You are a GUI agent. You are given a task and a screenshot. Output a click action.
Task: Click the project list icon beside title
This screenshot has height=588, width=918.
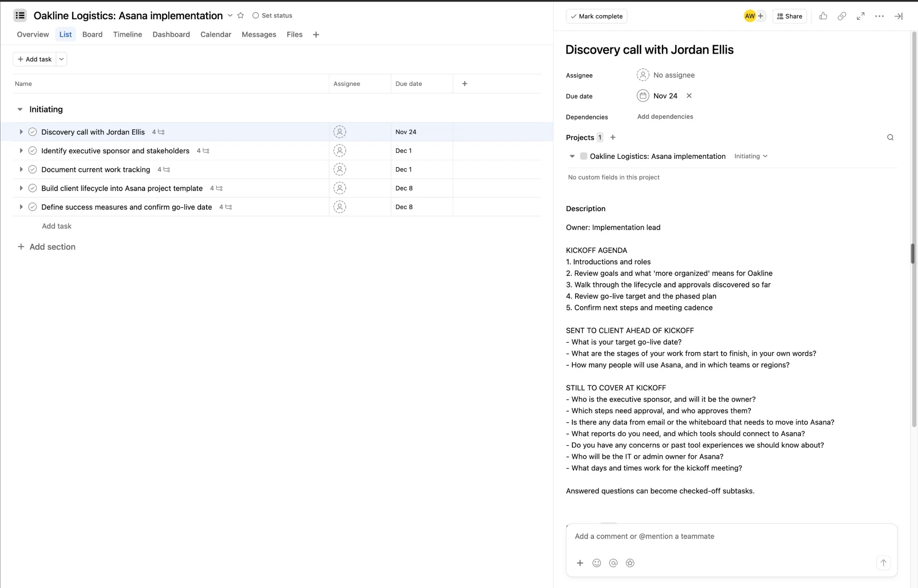click(20, 16)
